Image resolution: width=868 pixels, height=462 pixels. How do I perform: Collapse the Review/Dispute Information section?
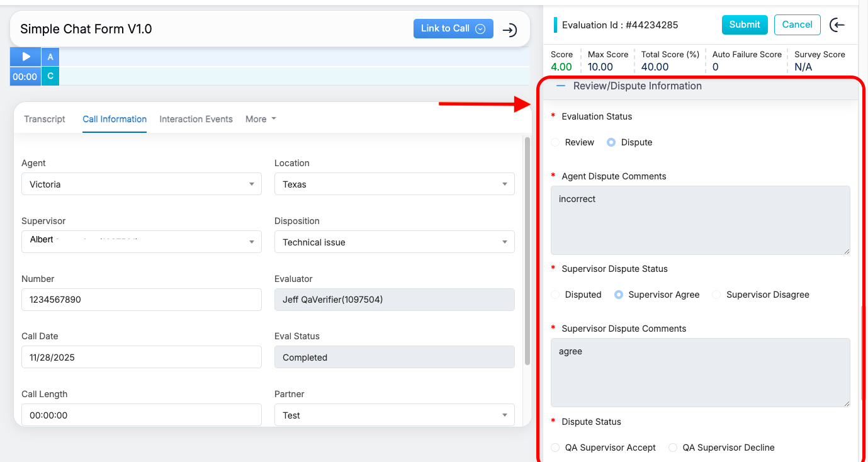click(x=561, y=86)
